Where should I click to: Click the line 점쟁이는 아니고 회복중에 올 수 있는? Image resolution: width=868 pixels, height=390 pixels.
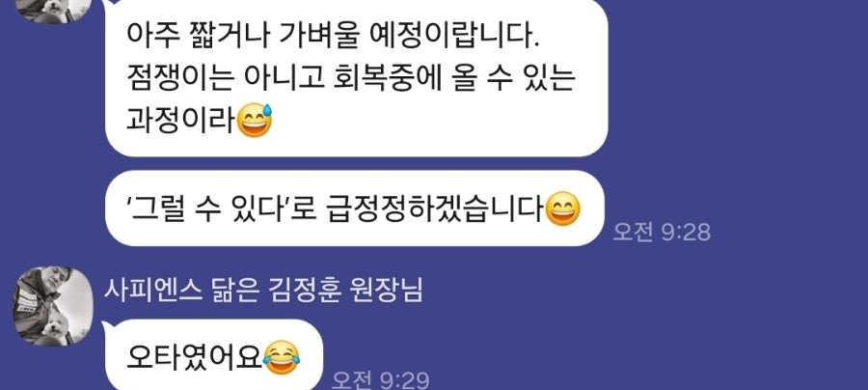(x=351, y=79)
